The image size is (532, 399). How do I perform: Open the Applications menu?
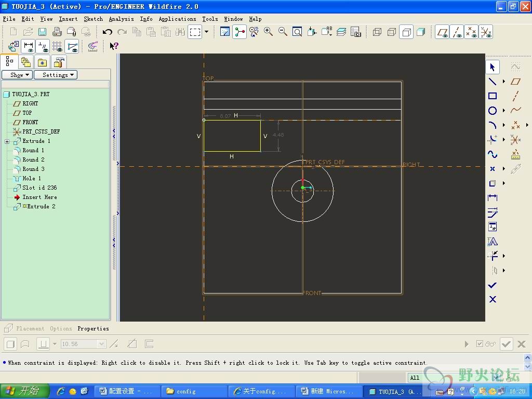point(178,19)
